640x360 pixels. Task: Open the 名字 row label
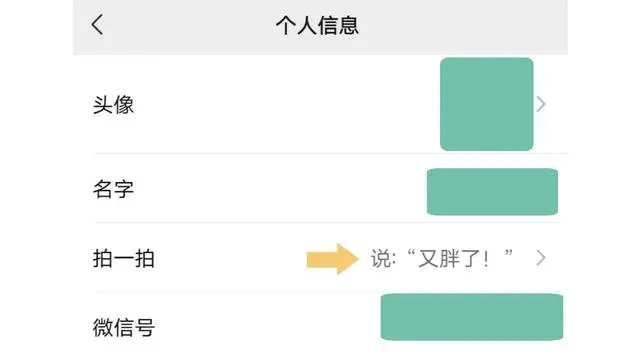[113, 189]
